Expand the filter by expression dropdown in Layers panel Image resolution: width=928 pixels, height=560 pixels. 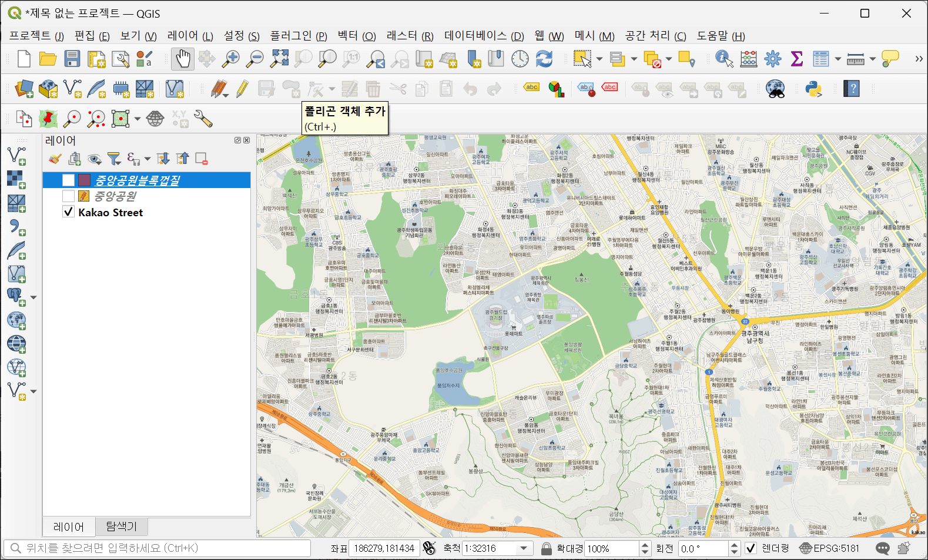pos(148,159)
